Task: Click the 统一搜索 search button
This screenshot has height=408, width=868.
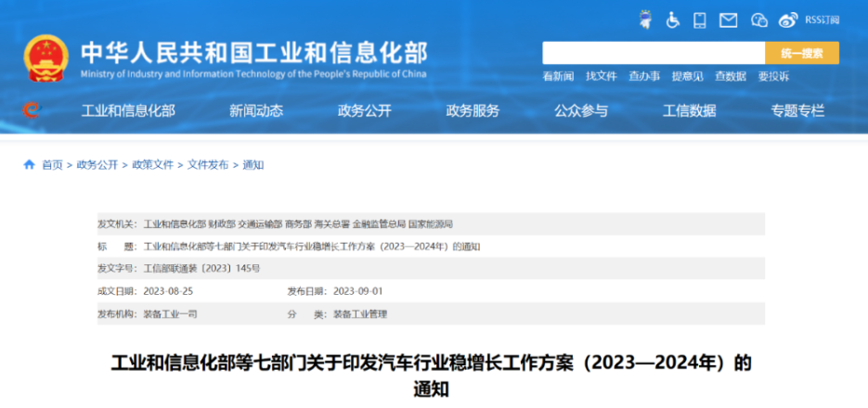Action: [801, 53]
